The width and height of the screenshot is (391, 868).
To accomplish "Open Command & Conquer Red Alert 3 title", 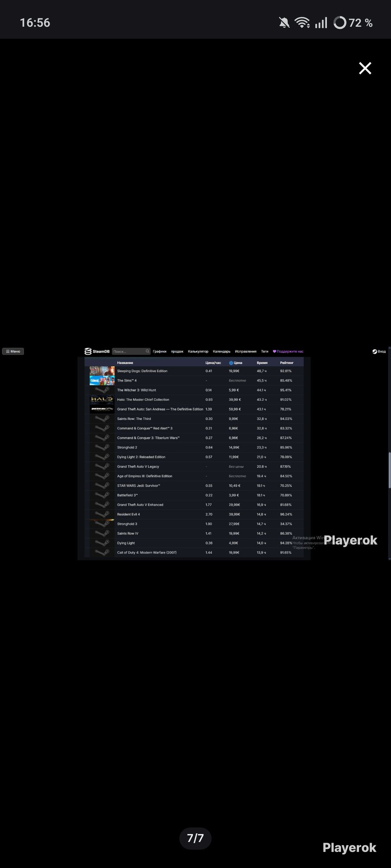I will click(x=145, y=428).
